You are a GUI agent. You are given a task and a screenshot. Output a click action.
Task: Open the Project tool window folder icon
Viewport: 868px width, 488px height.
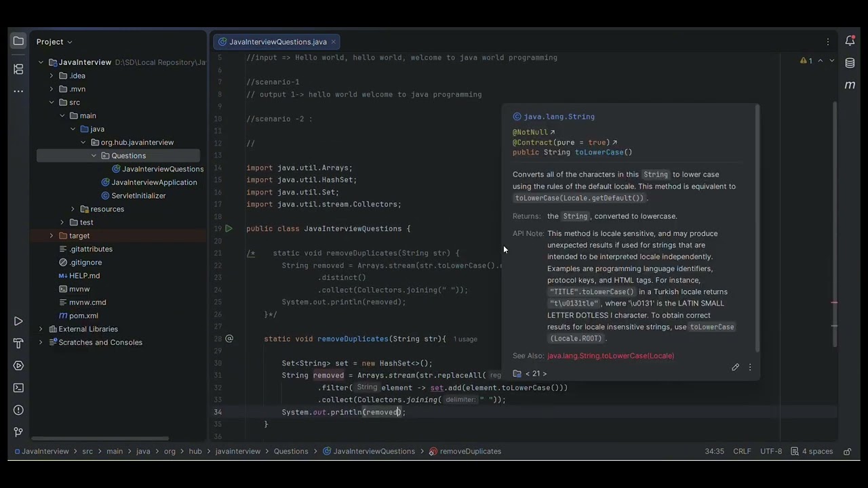pos(18,41)
